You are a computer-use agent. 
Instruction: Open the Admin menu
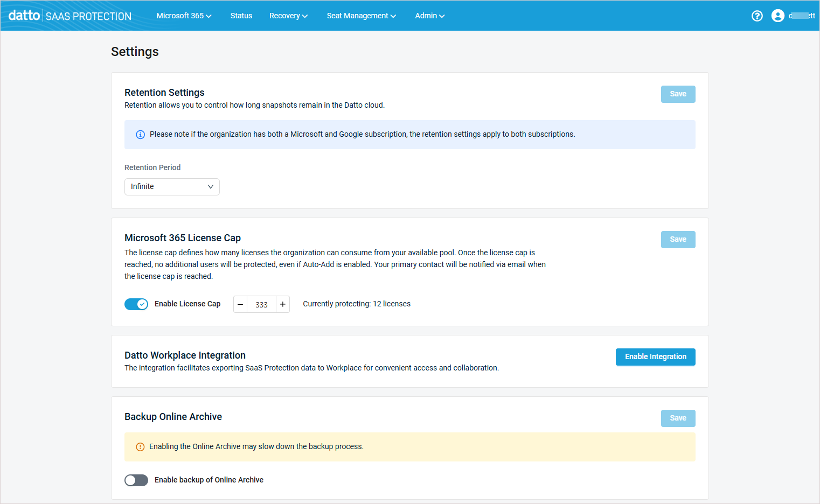pos(429,16)
